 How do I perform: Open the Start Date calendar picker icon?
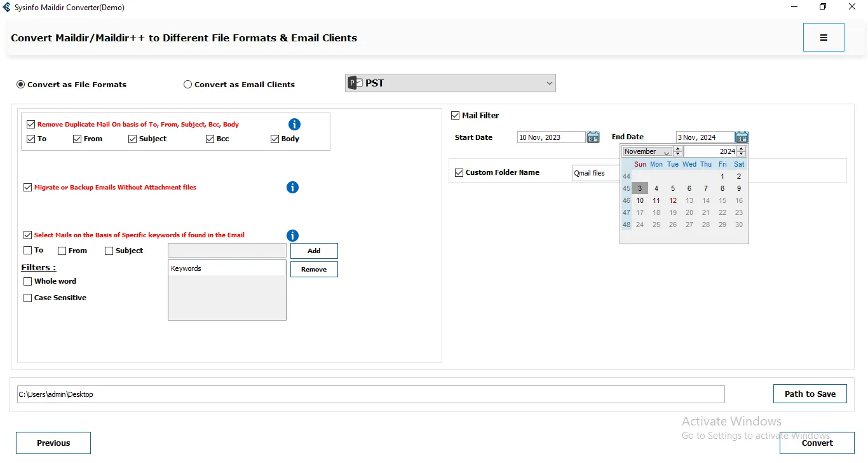click(593, 137)
